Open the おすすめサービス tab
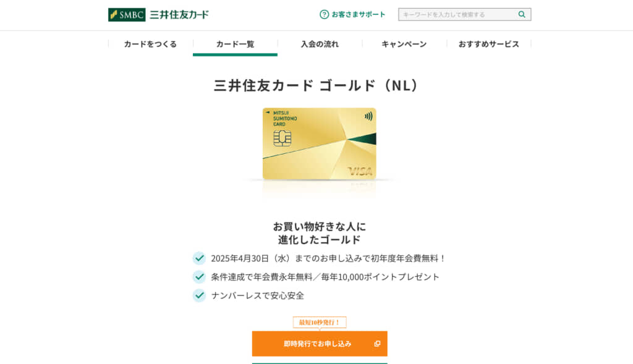This screenshot has width=633, height=364. point(489,44)
